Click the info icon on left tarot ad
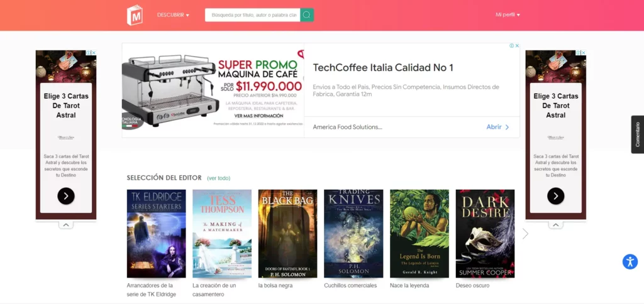This screenshot has height=304, width=644. pos(88,53)
